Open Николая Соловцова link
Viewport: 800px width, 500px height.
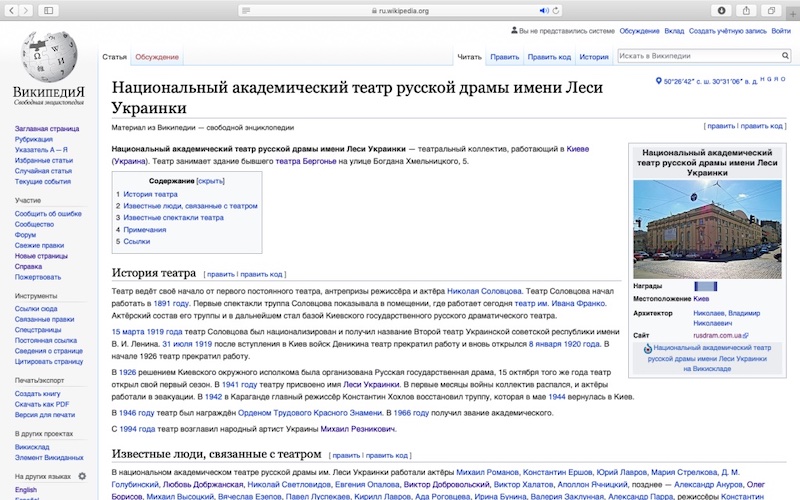[x=484, y=291]
